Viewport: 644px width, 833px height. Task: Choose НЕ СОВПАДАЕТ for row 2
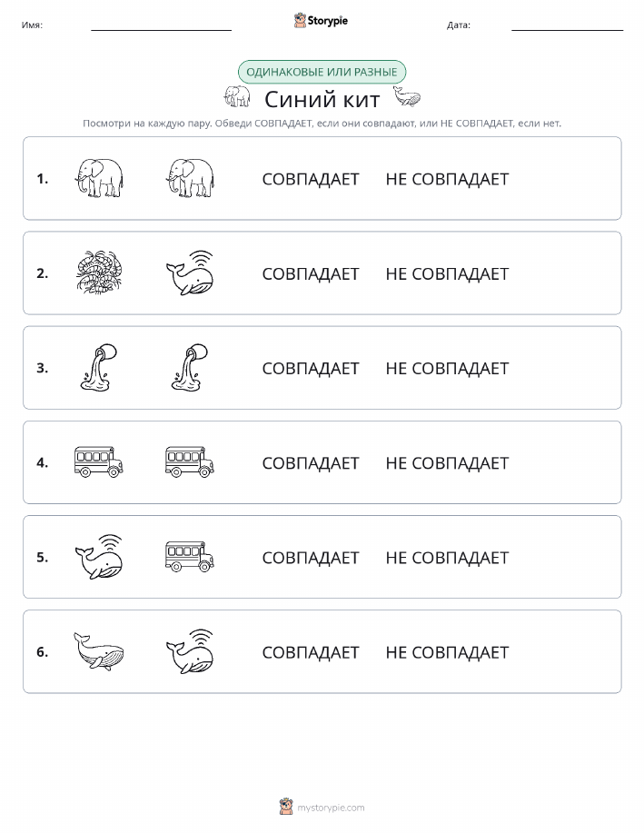pyautogui.click(x=448, y=273)
